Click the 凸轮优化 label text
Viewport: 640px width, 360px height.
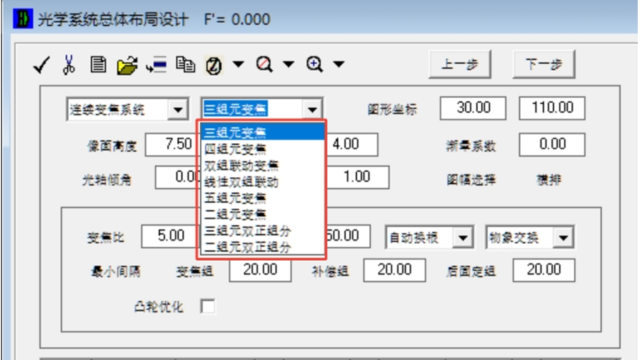pyautogui.click(x=159, y=307)
